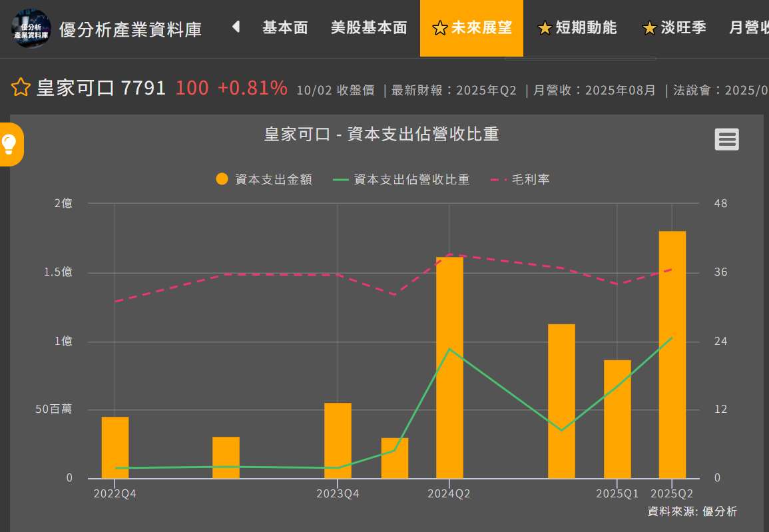Click the 2025Q2 orange bar
This screenshot has height=532, width=769.
coord(672,354)
